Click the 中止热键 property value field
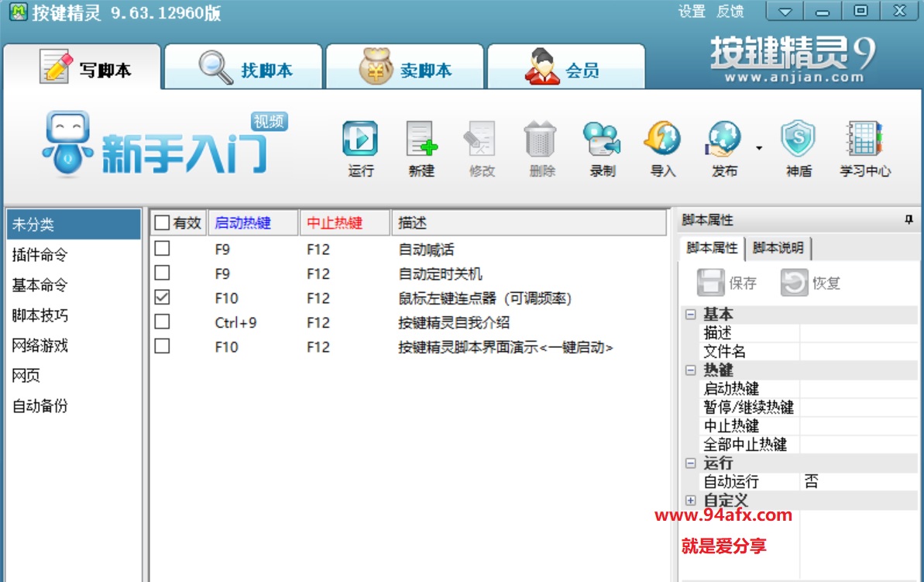Screen dimensions: 924x582 tap(858, 426)
